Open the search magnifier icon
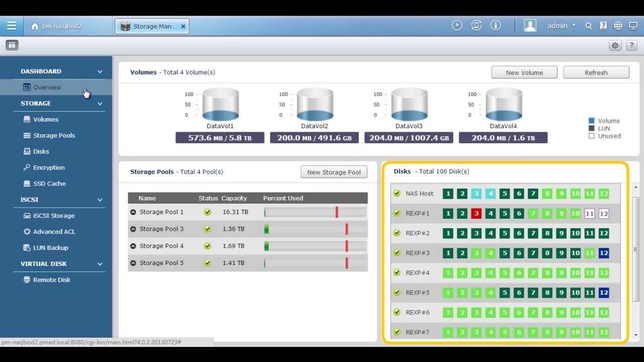Screen dimensions: 644x362 tap(588, 26)
